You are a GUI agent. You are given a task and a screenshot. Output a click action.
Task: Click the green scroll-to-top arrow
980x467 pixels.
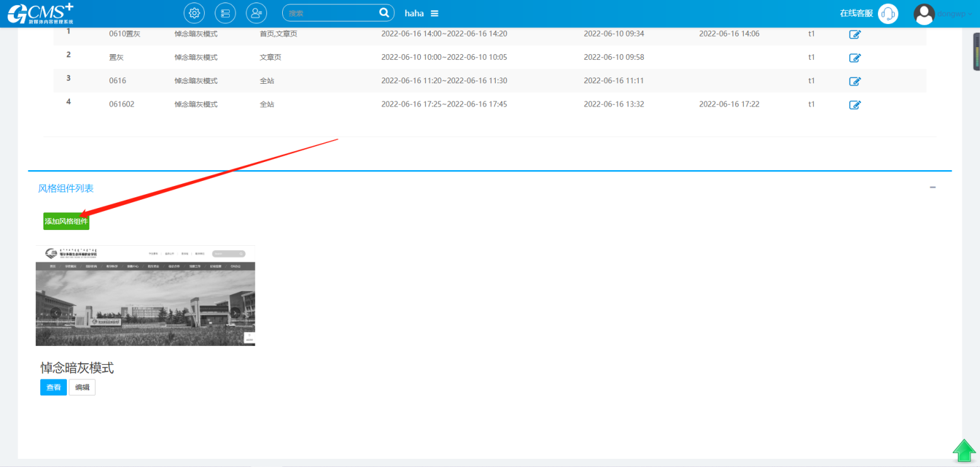pyautogui.click(x=964, y=451)
